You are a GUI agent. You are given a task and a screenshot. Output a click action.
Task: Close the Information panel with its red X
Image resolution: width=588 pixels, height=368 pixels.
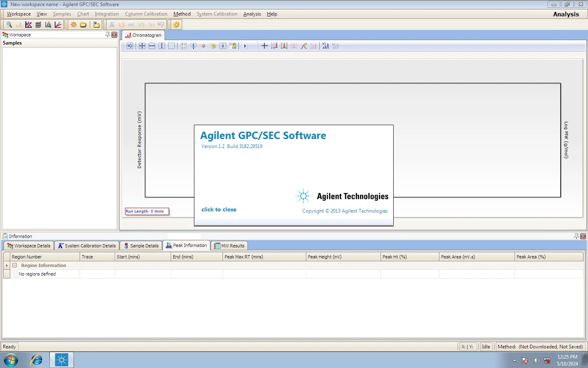583,236
